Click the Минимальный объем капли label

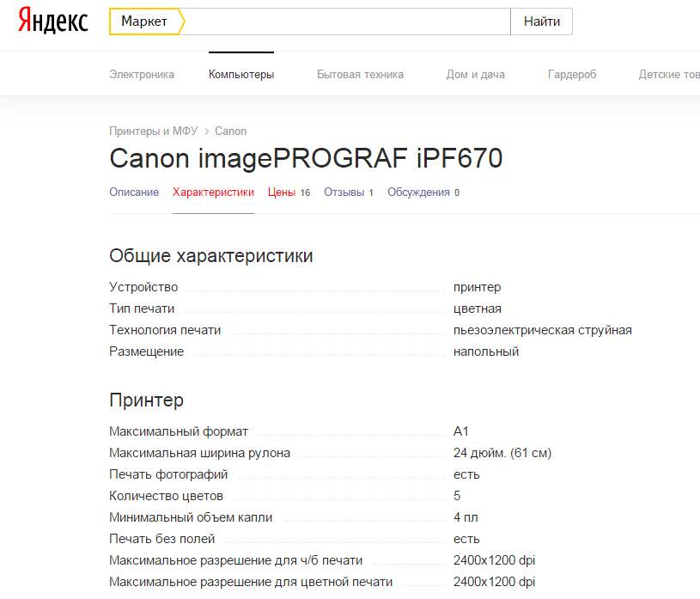click(x=191, y=517)
